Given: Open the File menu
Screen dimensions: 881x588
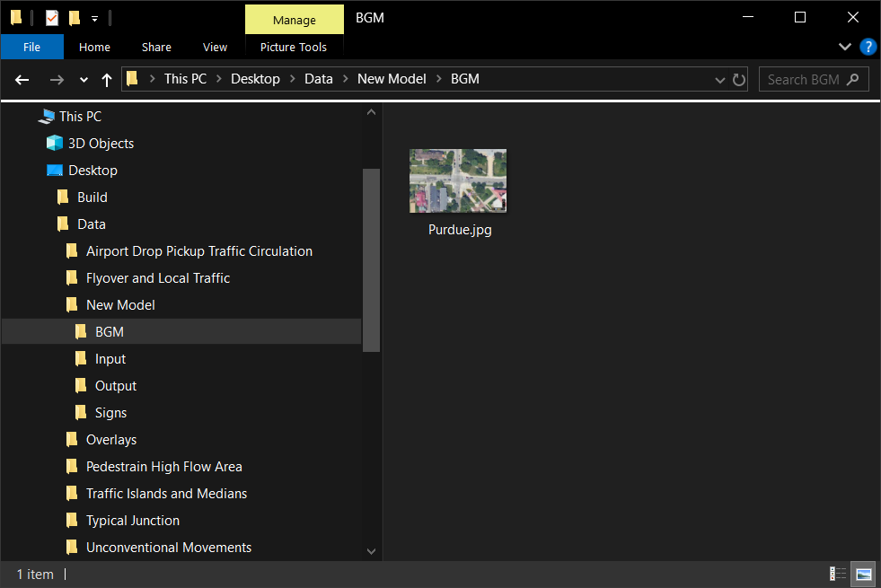Looking at the screenshot, I should pyautogui.click(x=31, y=47).
